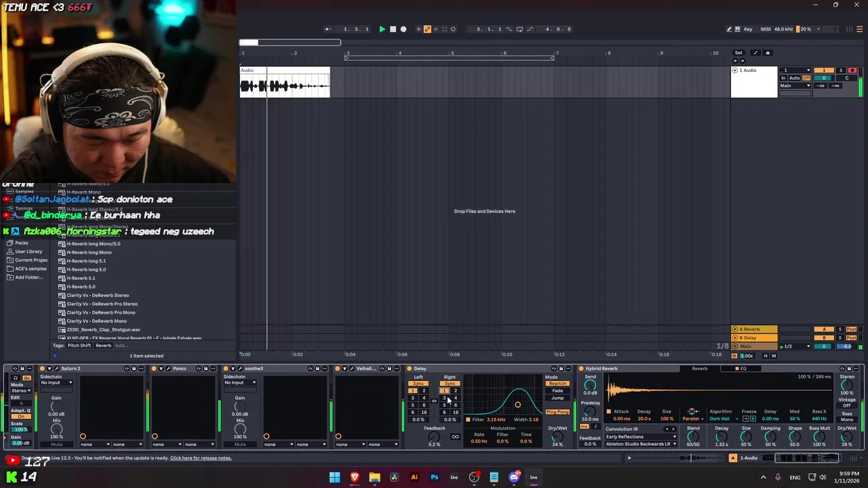Jump to previous locator arrow
The width and height of the screenshot is (868, 488).
736,61
